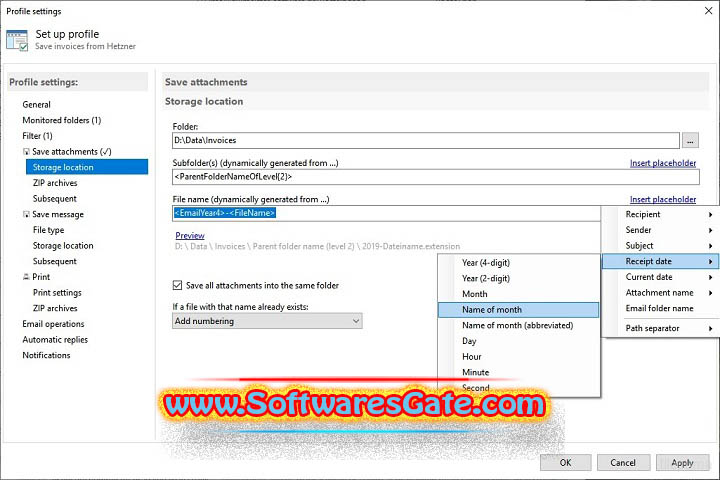Click Insert placeholder link for Subfolder(s)
Screen dimensions: 720x480
(663, 163)
